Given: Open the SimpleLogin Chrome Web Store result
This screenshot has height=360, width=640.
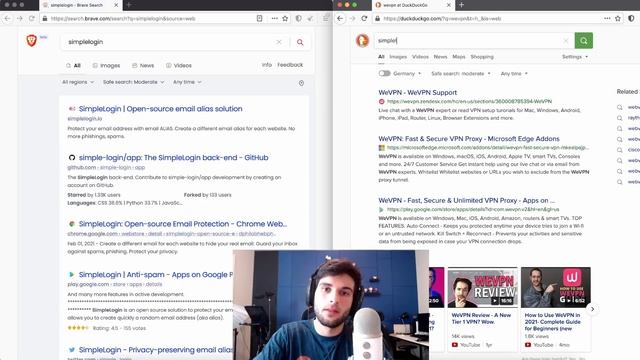Looking at the screenshot, I should tap(183, 224).
